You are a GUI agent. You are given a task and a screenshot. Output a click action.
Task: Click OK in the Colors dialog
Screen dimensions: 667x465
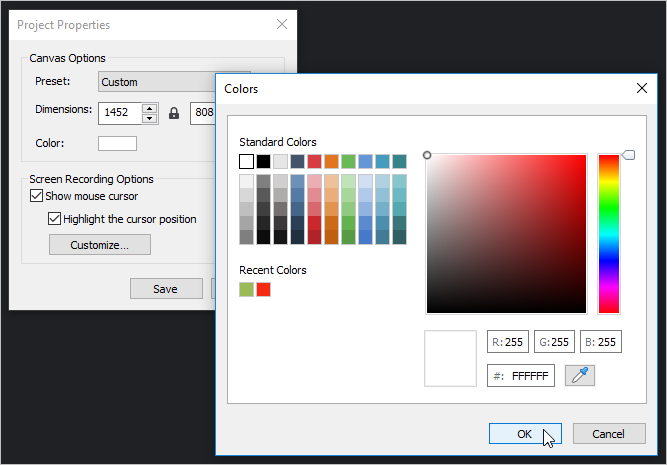pos(525,434)
